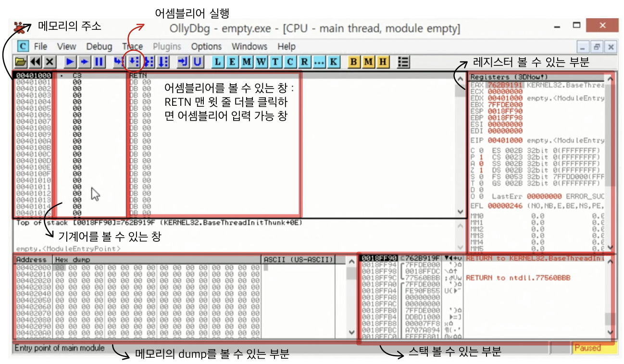This screenshot has height=364, width=624.
Task: Click LastErr value 00000000
Action: click(x=544, y=196)
